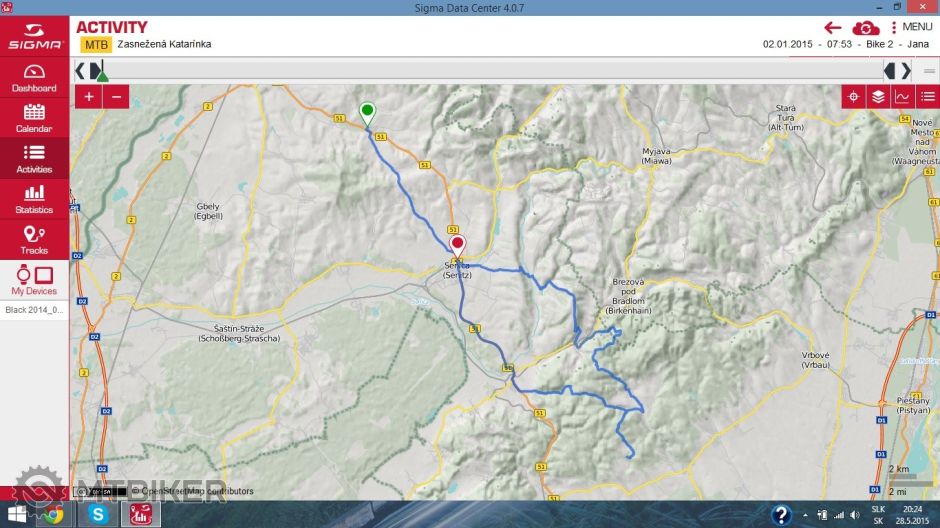This screenshot has height=528, width=940.
Task: Toggle the data list panel button
Action: 927,97
